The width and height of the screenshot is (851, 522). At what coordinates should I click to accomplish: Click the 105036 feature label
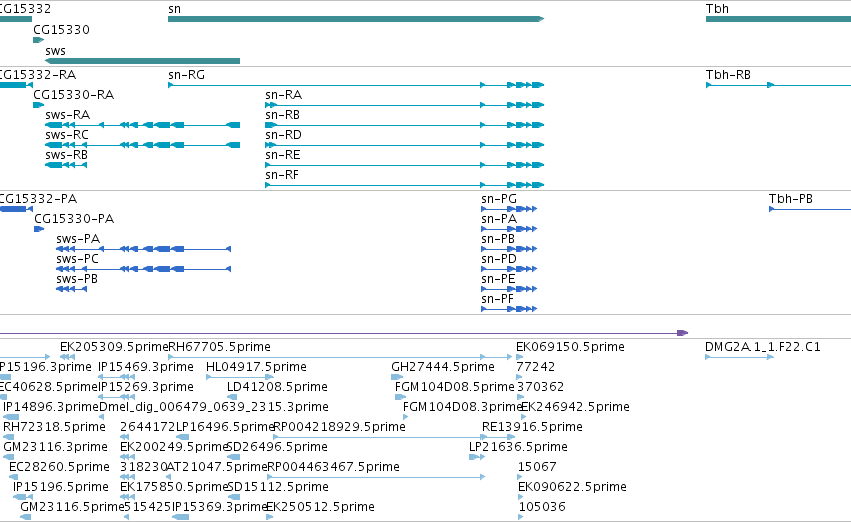(x=542, y=507)
